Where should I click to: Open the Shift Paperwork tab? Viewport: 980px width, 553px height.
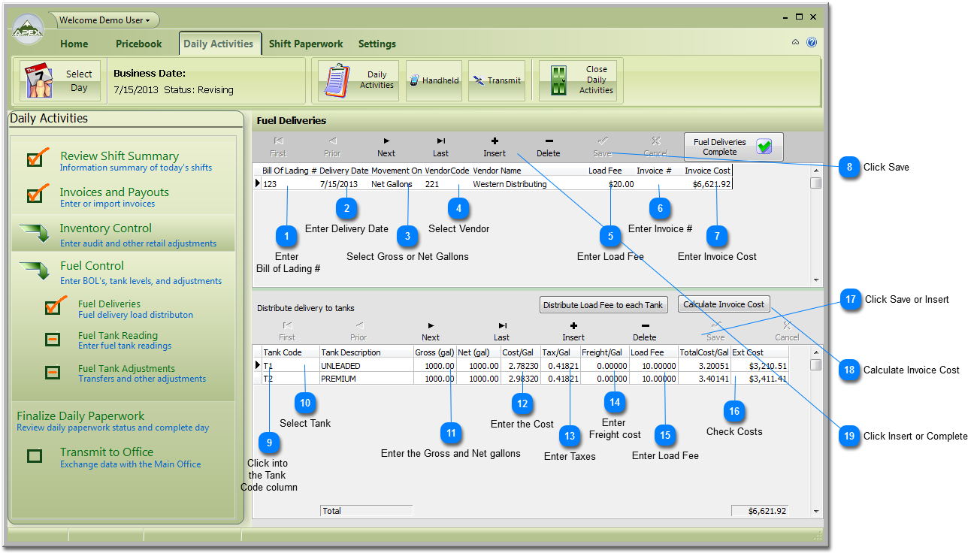306,44
